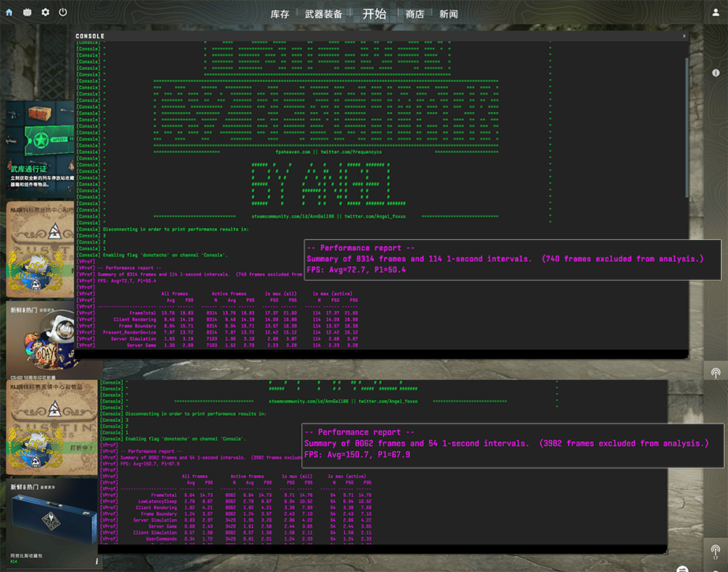Open the Major card behind the CONSOLE window

click(x=40, y=249)
